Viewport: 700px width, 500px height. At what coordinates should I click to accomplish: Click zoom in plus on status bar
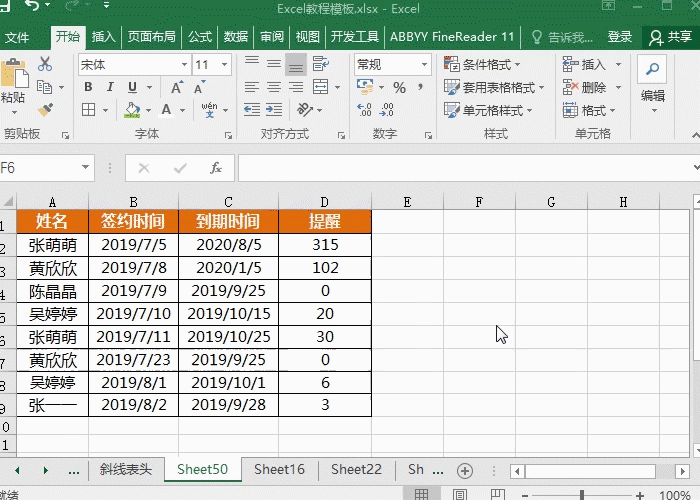click(640, 495)
